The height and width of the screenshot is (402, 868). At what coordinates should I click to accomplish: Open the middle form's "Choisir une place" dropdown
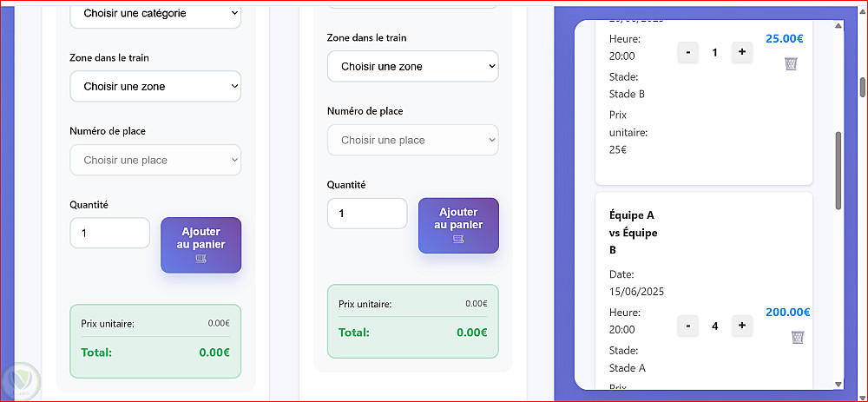coord(412,140)
